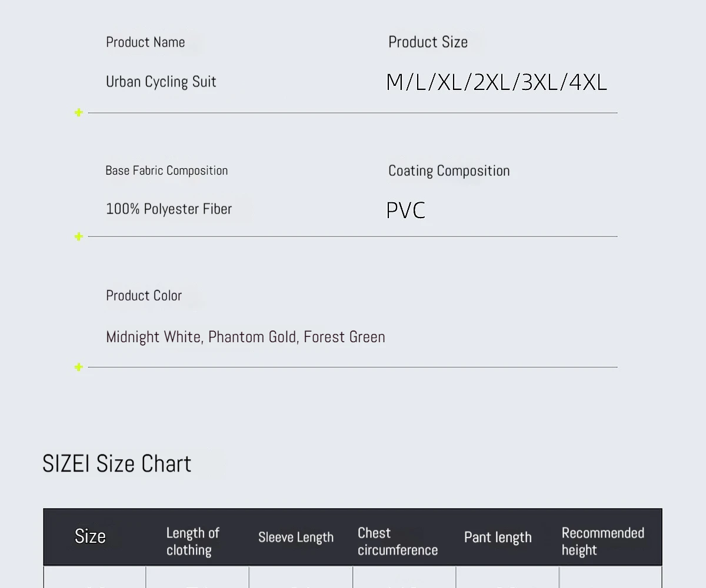Select the Coating Composition label
The width and height of the screenshot is (706, 588).
click(x=449, y=171)
